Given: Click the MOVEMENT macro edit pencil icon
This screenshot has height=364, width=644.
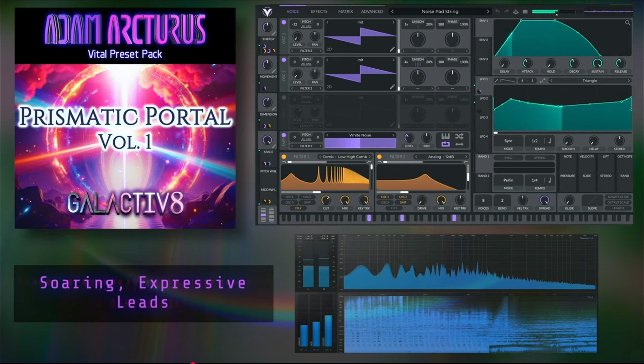Looking at the screenshot, I should click(x=274, y=71).
